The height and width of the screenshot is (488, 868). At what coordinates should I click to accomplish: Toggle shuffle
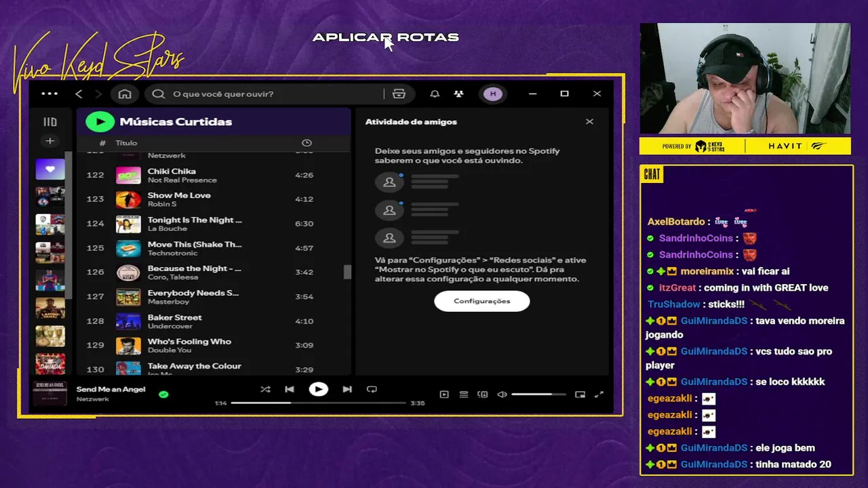(x=265, y=389)
